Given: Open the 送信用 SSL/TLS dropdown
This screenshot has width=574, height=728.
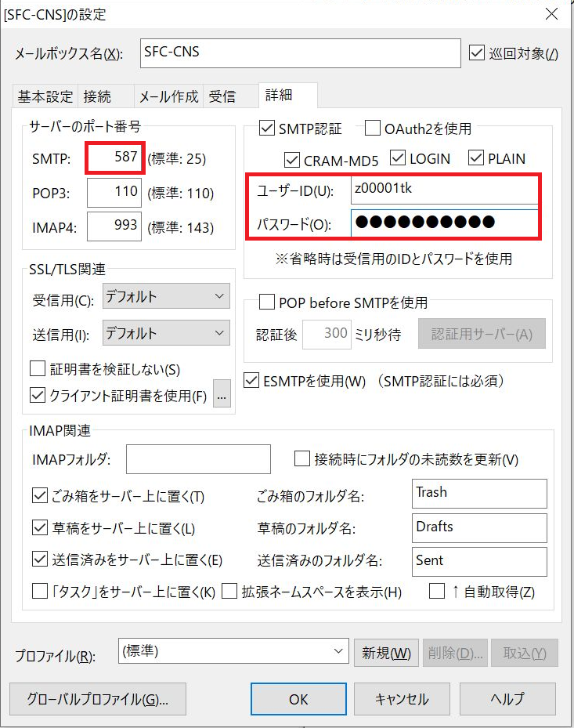Looking at the screenshot, I should [x=166, y=333].
